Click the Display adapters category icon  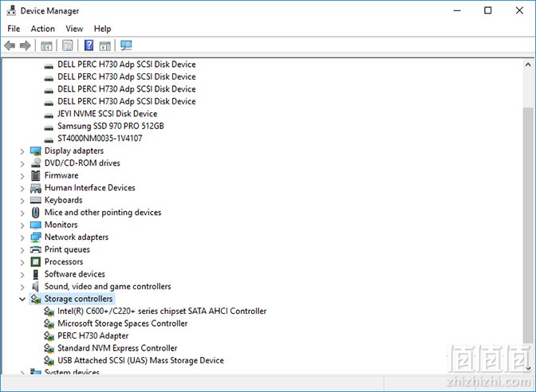pyautogui.click(x=36, y=151)
